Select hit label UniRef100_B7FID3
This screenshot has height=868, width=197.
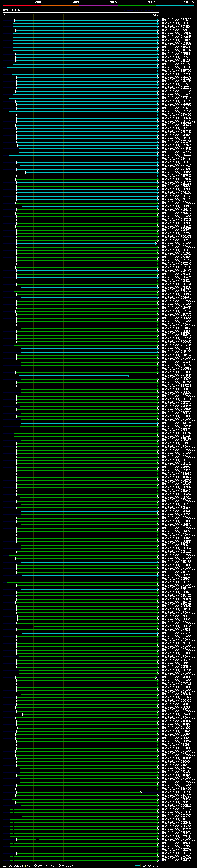[x=177, y=67]
